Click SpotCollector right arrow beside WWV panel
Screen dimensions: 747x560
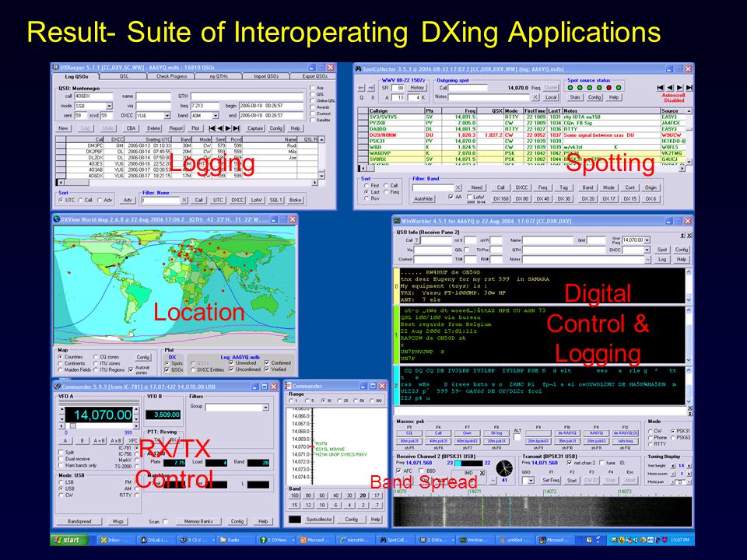click(370, 88)
